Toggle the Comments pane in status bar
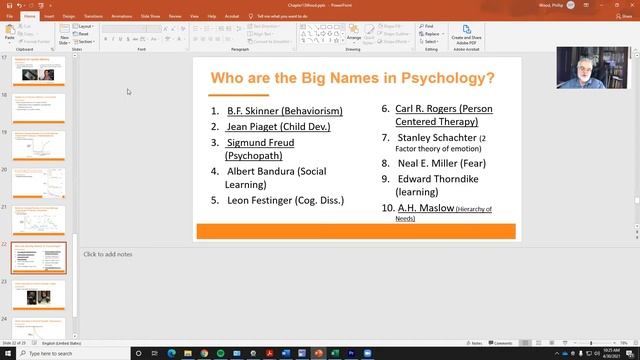 point(500,343)
